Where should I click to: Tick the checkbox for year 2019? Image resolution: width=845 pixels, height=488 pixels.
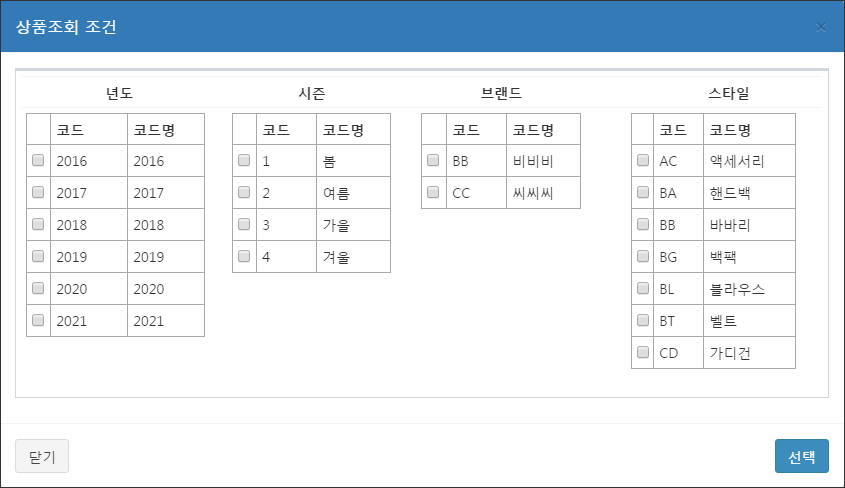pos(38,256)
